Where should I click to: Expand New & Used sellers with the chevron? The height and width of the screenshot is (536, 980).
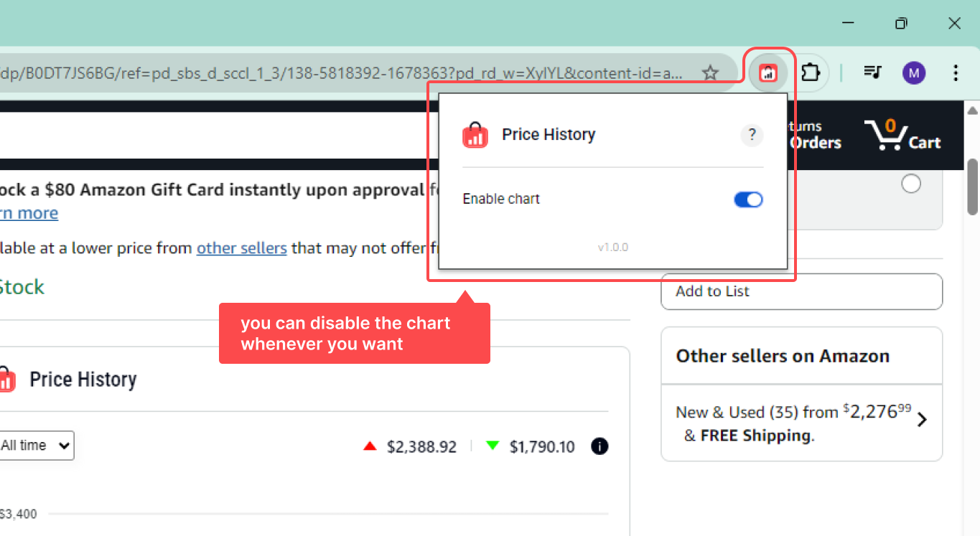(x=923, y=419)
